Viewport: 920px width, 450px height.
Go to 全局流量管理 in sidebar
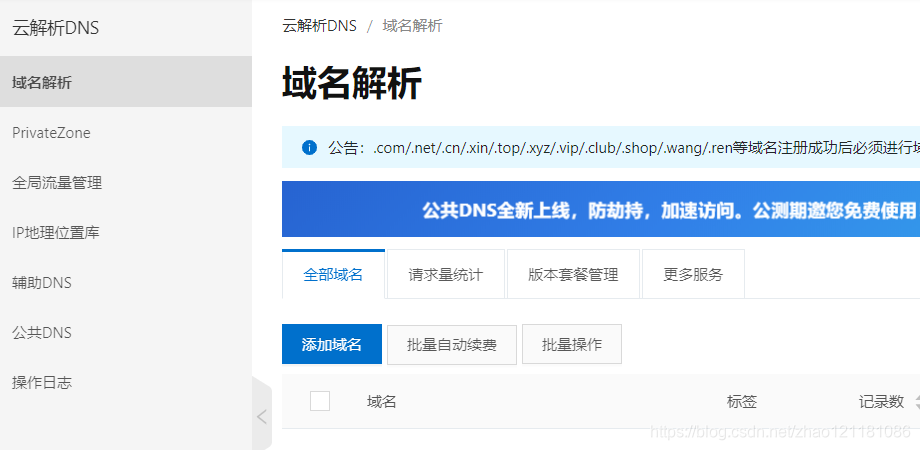126,183
